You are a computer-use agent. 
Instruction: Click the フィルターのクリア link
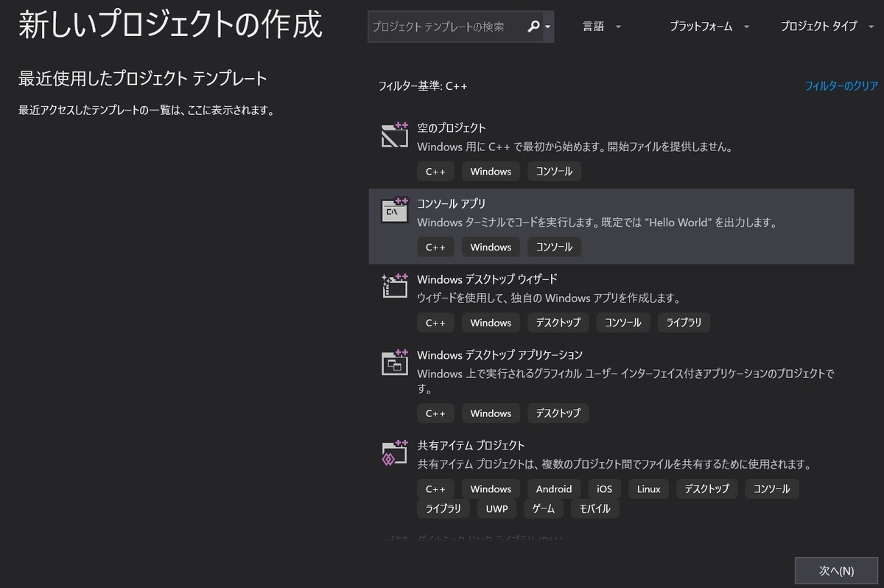pyautogui.click(x=841, y=86)
